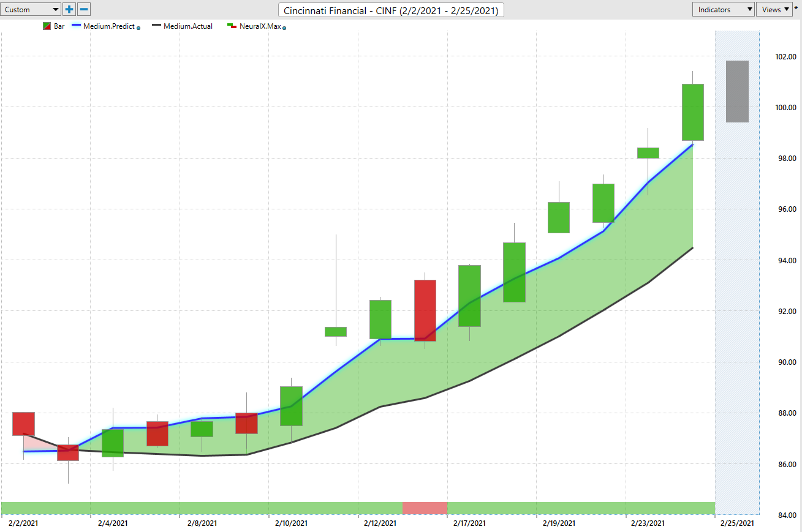
Task: Click the red-green Bar legend icon
Action: (47, 26)
